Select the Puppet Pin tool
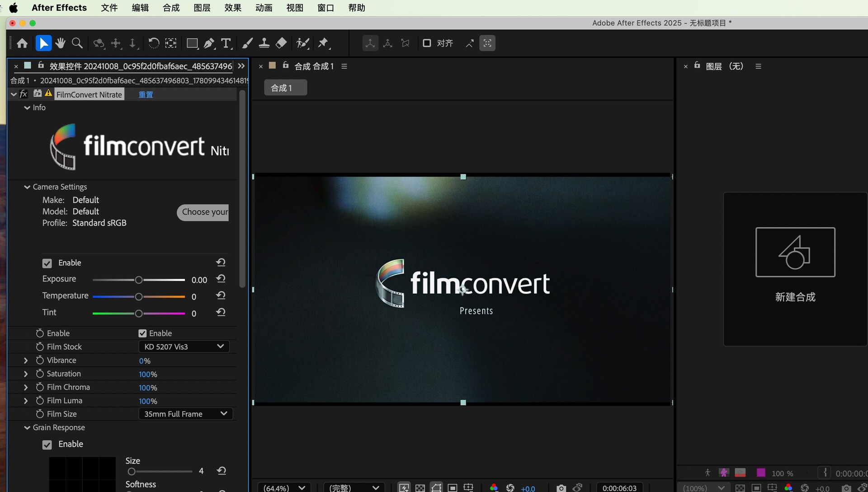Screen dimensions: 868x492 point(323,43)
